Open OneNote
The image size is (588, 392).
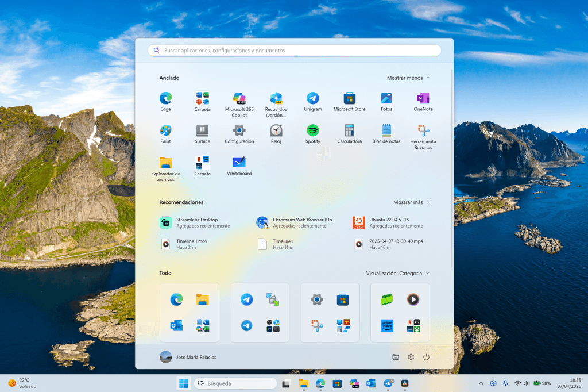pos(423,99)
